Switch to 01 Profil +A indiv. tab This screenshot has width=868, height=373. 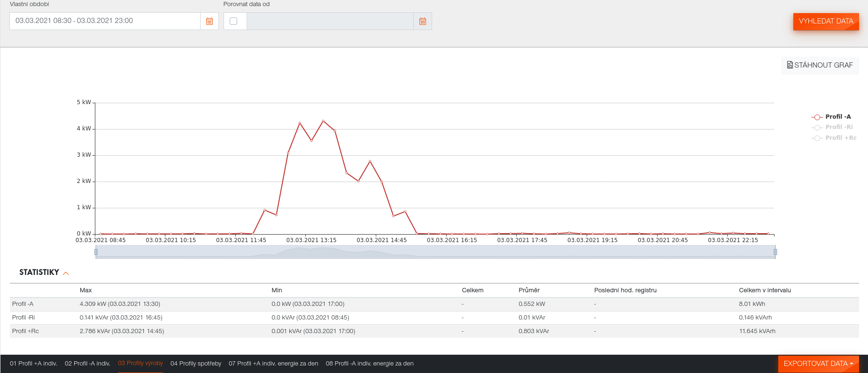tap(33, 364)
